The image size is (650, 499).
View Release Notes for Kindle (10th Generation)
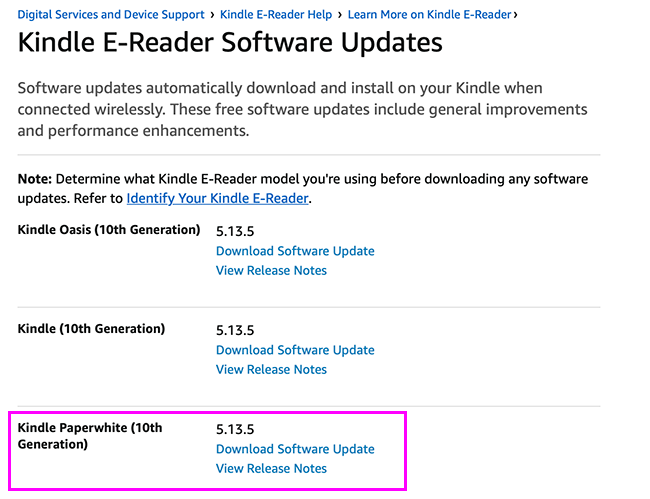(x=271, y=369)
